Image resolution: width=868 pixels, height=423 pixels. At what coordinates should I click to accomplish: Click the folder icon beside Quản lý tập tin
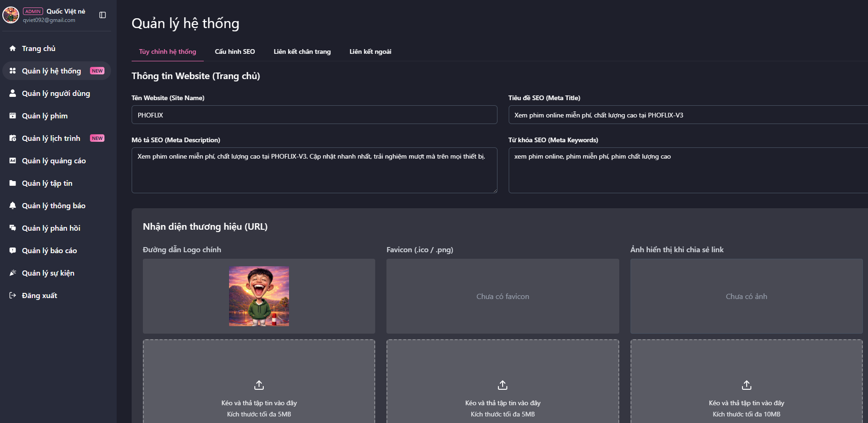pyautogui.click(x=13, y=183)
